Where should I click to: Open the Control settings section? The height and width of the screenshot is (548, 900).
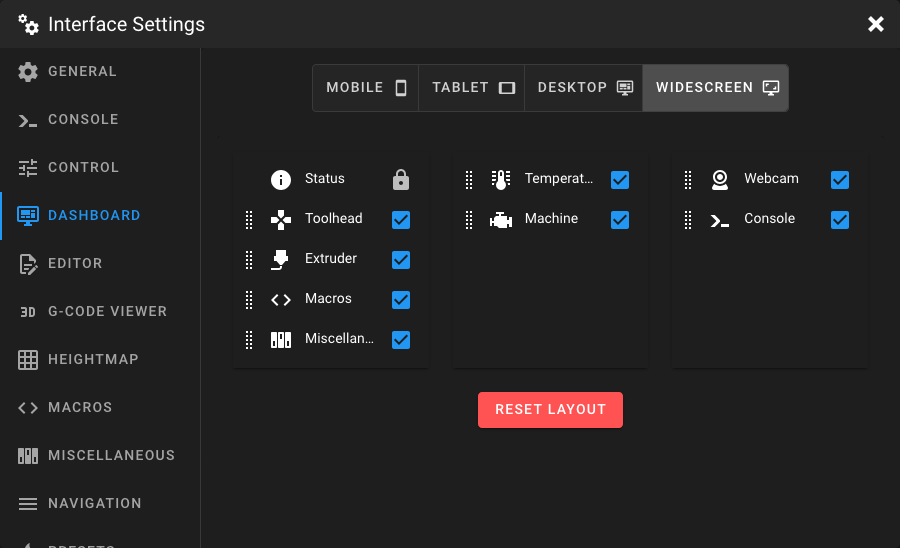tap(100, 168)
